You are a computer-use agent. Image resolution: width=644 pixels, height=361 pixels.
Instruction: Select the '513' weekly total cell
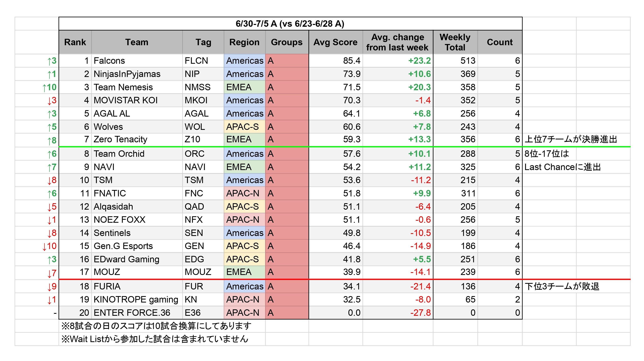click(x=455, y=61)
